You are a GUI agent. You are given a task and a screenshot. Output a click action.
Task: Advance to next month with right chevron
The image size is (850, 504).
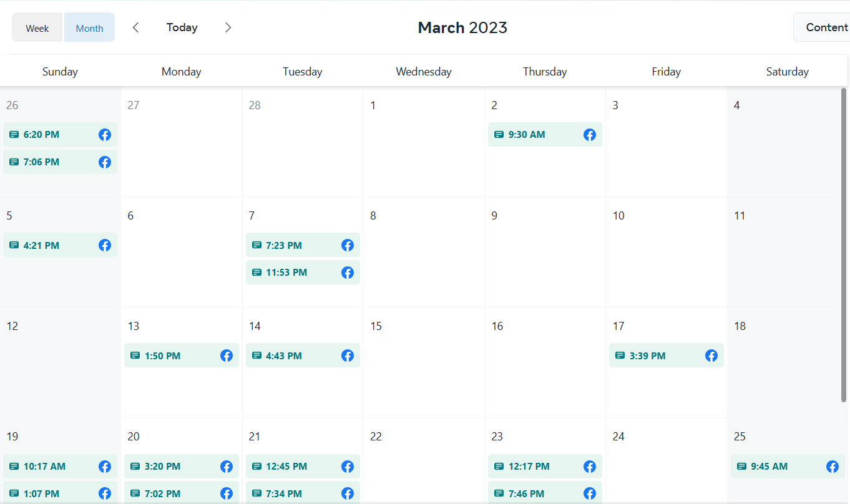(228, 27)
